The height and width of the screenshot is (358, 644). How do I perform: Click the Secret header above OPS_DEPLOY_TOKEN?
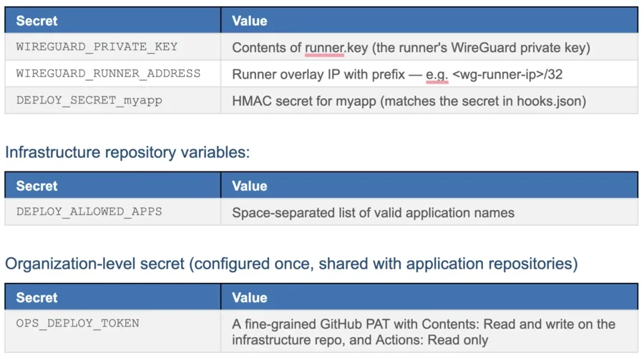(37, 297)
